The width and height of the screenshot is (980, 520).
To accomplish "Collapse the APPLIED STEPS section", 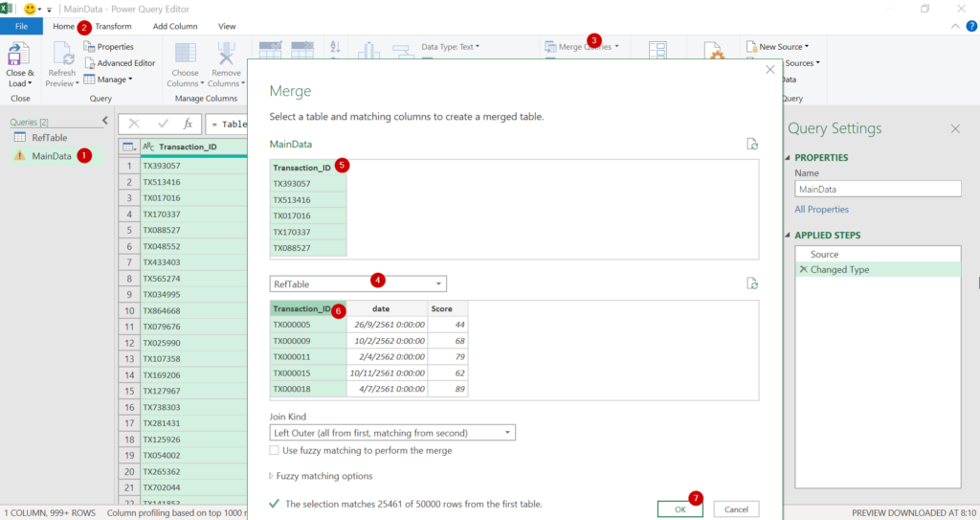I will point(788,236).
